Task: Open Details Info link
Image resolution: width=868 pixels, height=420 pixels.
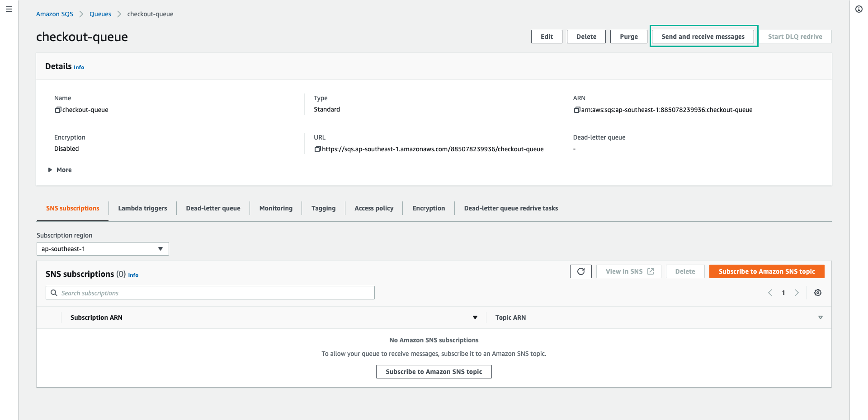Action: pyautogui.click(x=79, y=67)
